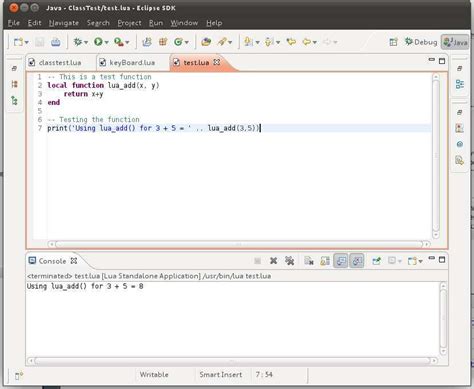Viewport: 474px width, 389px height.
Task: Open the Window menu
Action: click(184, 23)
